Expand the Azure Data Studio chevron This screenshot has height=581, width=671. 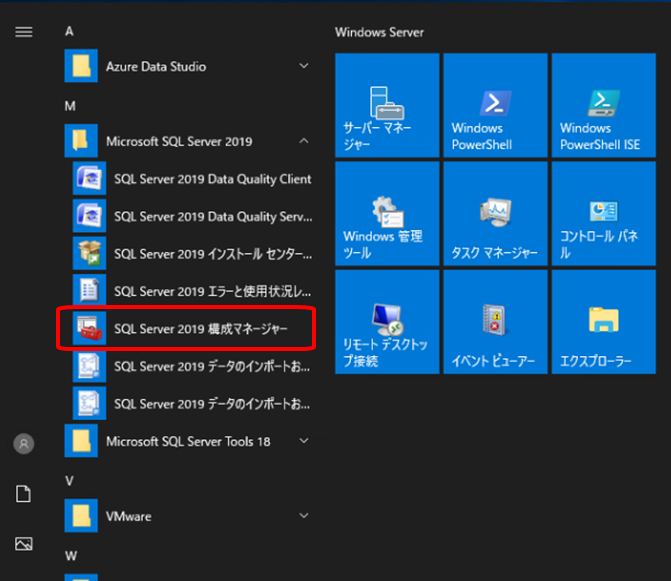pyautogui.click(x=304, y=66)
